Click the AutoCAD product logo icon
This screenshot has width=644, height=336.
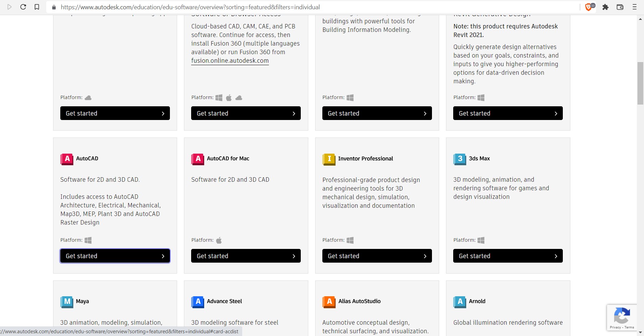(67, 159)
